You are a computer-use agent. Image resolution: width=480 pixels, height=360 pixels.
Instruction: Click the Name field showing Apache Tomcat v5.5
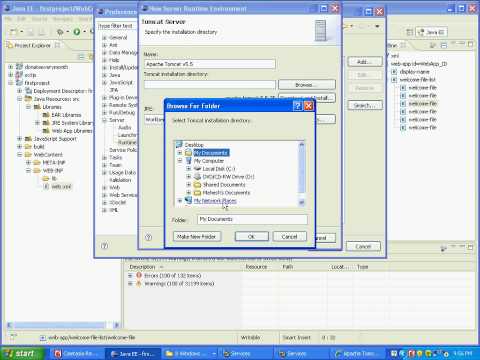pos(210,64)
